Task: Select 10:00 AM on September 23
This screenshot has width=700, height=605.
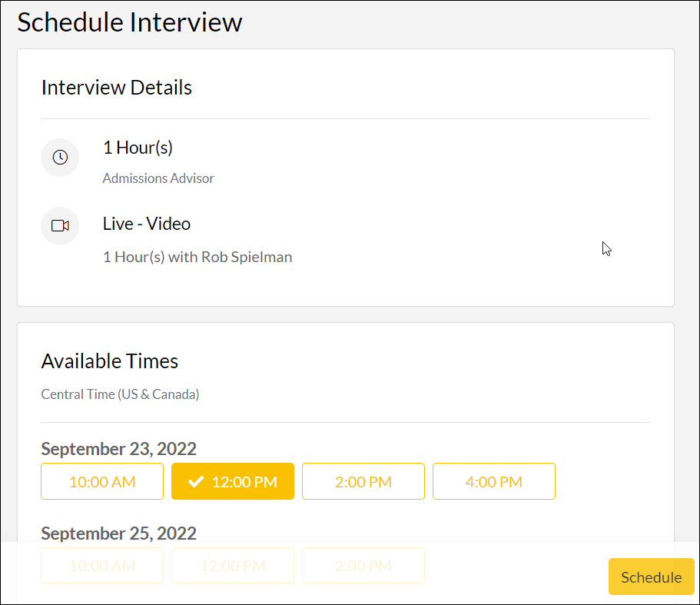Action: coord(102,482)
